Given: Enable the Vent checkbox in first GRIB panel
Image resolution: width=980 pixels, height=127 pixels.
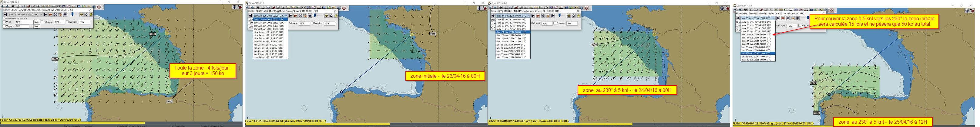Looking at the screenshot, I should pyautogui.click(x=5, y=22).
